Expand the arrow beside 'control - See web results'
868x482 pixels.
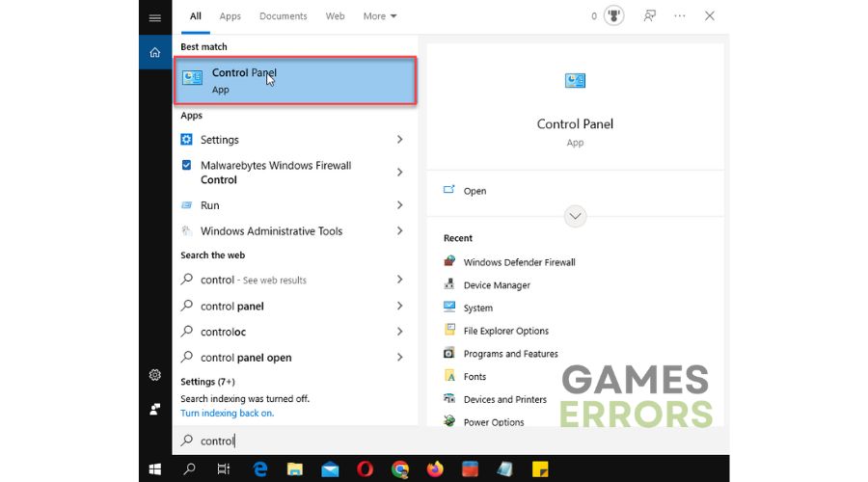pos(399,280)
